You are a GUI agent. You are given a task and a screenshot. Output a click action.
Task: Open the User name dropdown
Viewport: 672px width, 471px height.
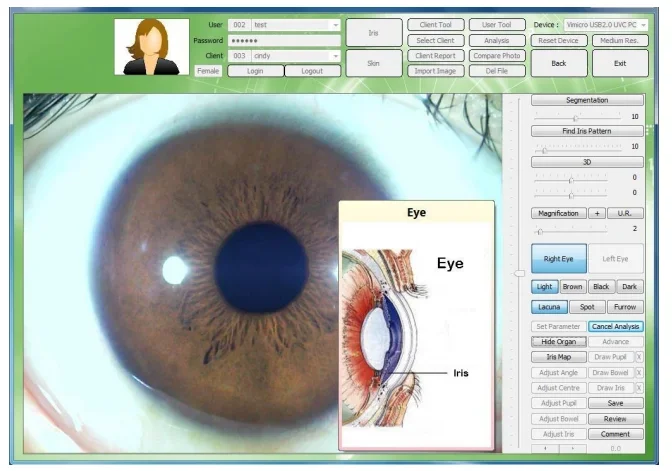pyautogui.click(x=336, y=25)
